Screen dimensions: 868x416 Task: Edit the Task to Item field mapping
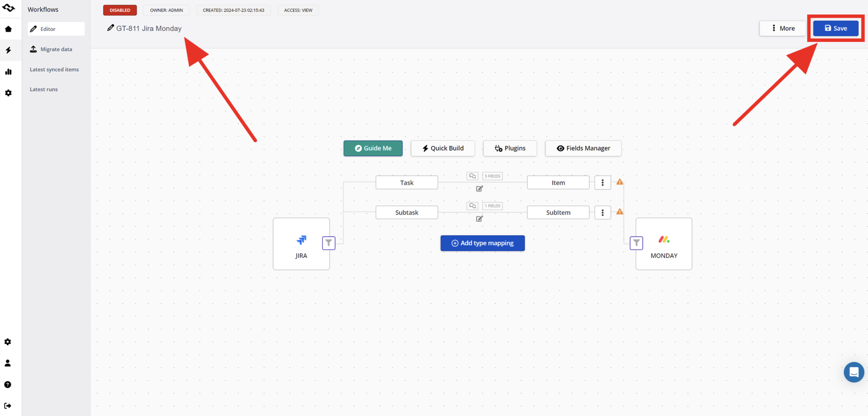point(479,189)
